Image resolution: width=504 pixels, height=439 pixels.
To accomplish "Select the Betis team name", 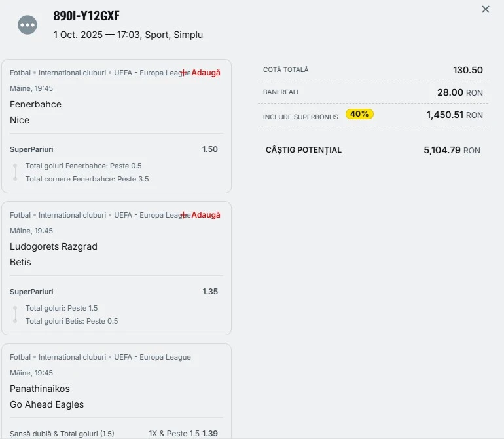I will pyautogui.click(x=20, y=262).
